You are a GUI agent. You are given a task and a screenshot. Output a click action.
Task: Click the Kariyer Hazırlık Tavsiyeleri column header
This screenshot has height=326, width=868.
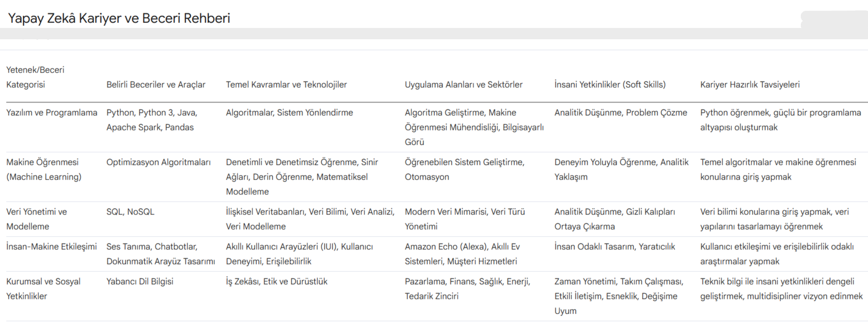point(750,84)
